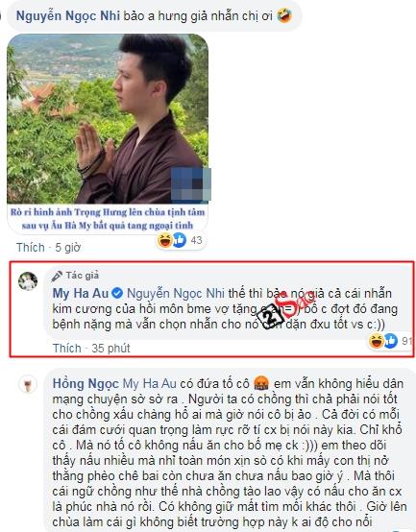
Task: Open the 5 giờ timestamp link
Action: pyautogui.click(x=67, y=248)
